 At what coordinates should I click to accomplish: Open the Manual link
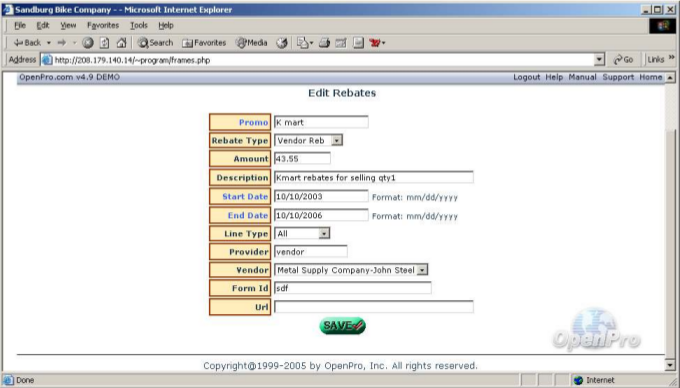[582, 77]
